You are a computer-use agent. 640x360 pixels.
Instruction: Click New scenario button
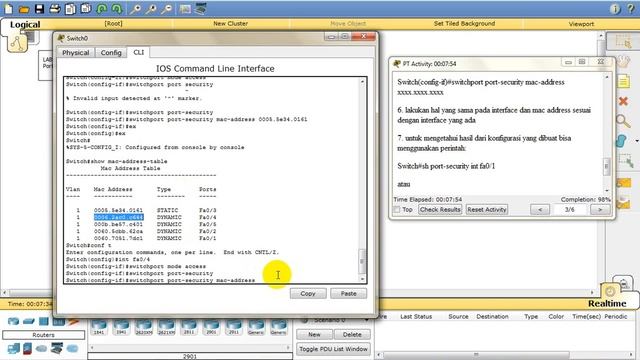(x=314, y=335)
